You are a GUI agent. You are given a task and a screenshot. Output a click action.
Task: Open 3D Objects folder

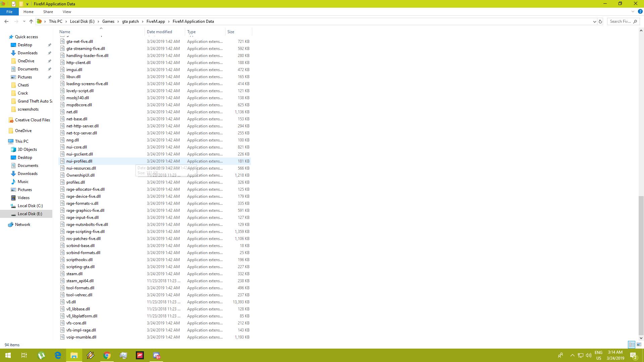(27, 149)
